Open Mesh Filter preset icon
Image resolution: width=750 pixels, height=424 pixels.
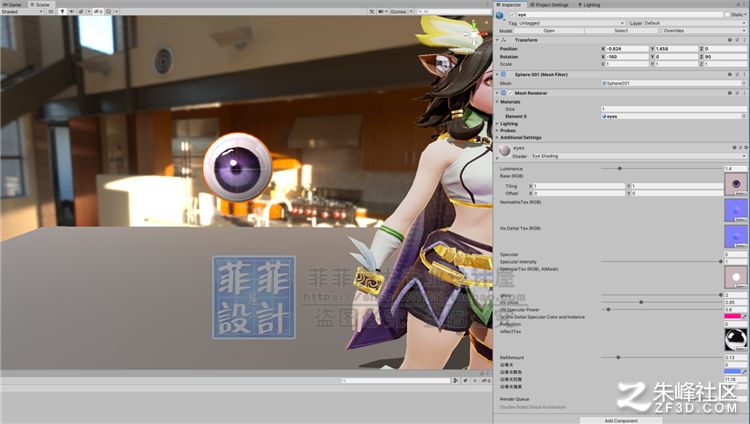click(737, 75)
